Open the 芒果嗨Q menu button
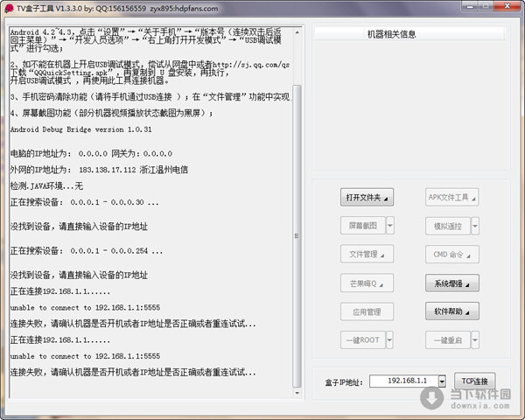Image resolution: width=525 pixels, height=420 pixels. pyautogui.click(x=367, y=283)
